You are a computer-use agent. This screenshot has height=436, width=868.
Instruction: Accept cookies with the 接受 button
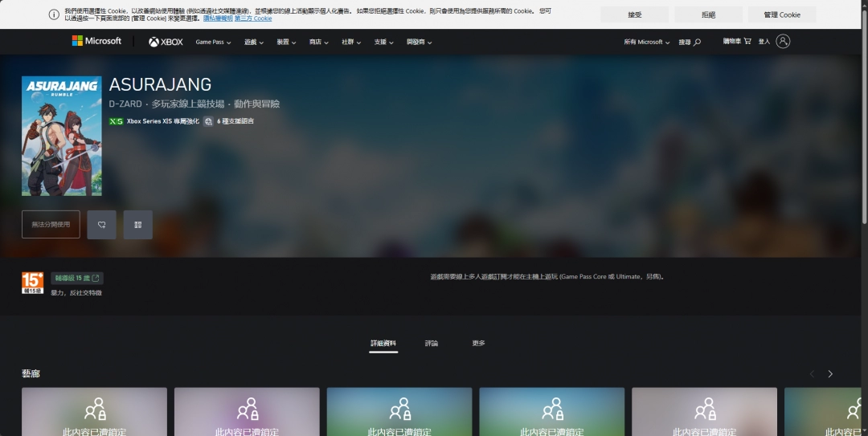pyautogui.click(x=634, y=14)
